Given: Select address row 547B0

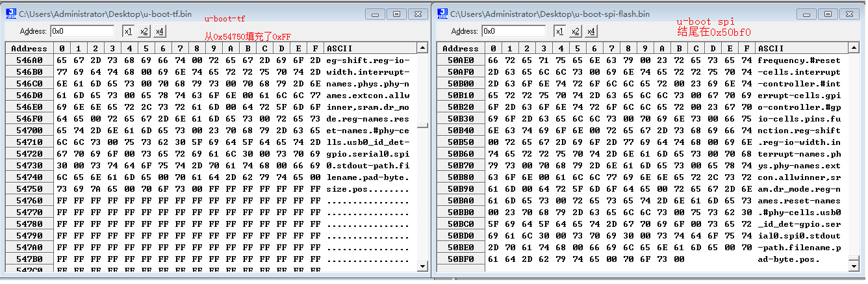Looking at the screenshot, I should (x=29, y=259).
